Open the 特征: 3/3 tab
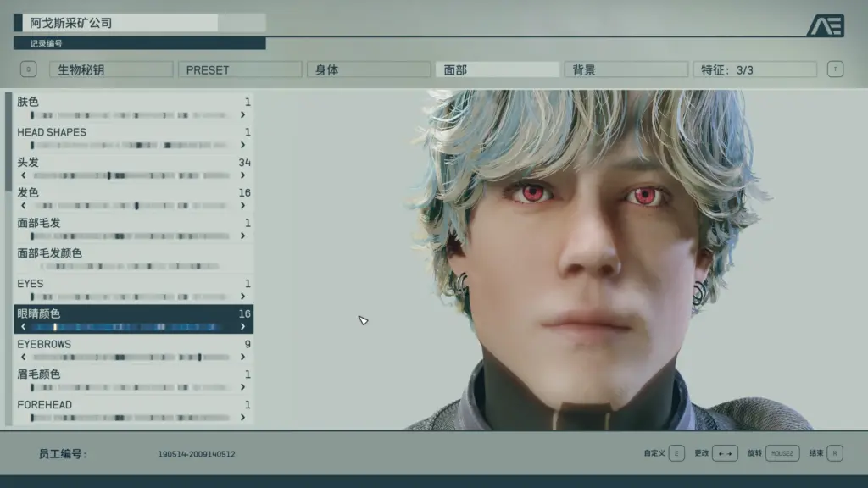Image resolution: width=868 pixels, height=488 pixels. [x=755, y=69]
